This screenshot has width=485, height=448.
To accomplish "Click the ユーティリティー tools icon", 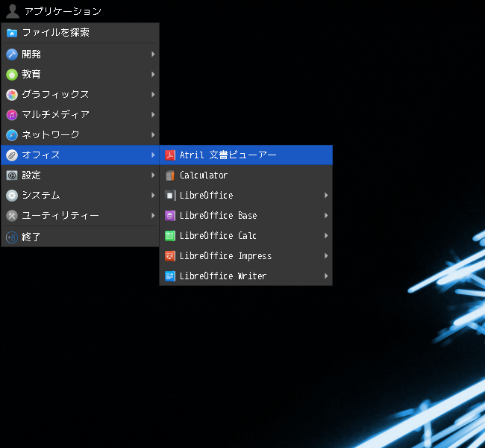I will pyautogui.click(x=12, y=216).
